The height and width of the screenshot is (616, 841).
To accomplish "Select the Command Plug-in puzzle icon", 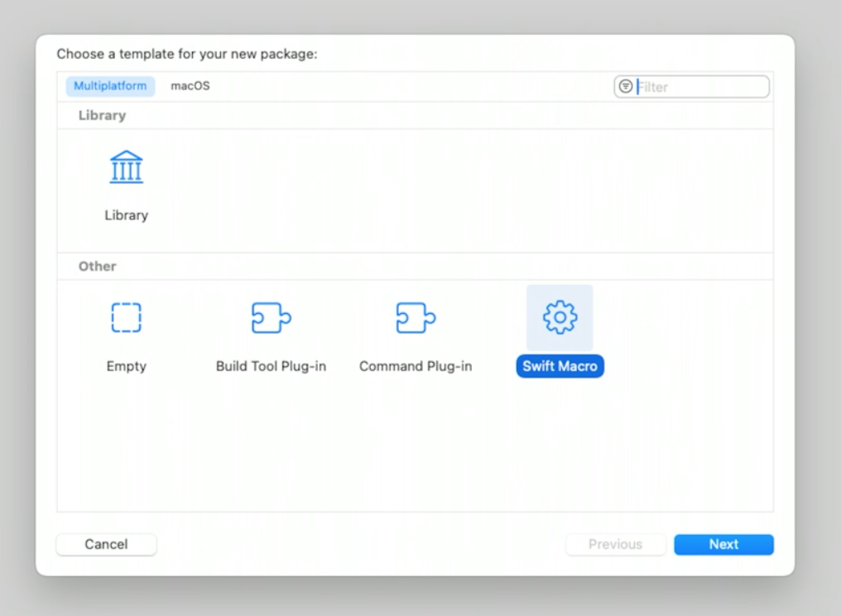I will point(416,318).
